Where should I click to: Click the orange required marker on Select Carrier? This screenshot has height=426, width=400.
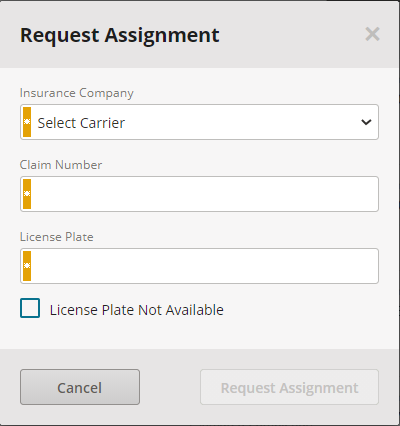pyautogui.click(x=27, y=122)
